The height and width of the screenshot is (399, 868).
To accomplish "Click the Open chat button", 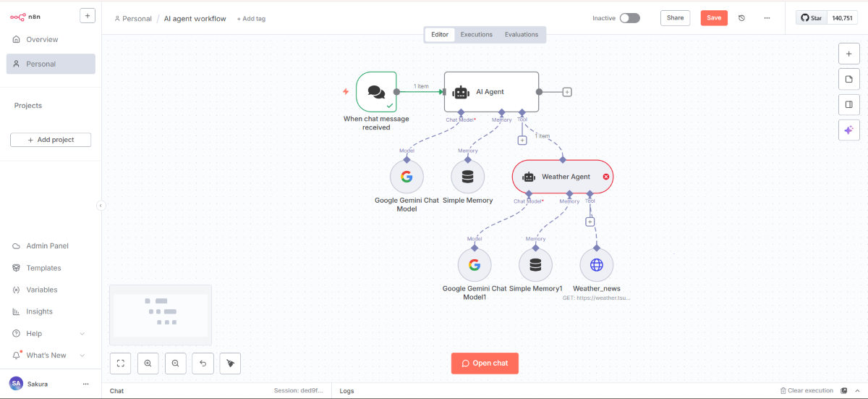I will click(x=485, y=364).
